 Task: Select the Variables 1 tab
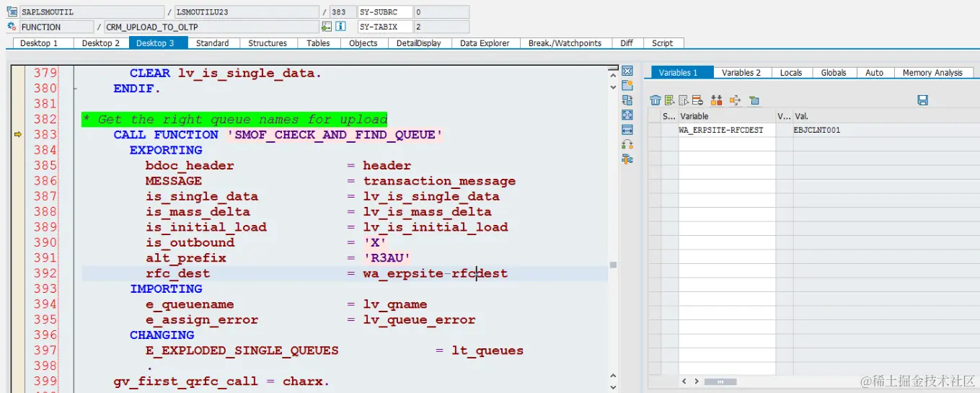[x=682, y=73]
